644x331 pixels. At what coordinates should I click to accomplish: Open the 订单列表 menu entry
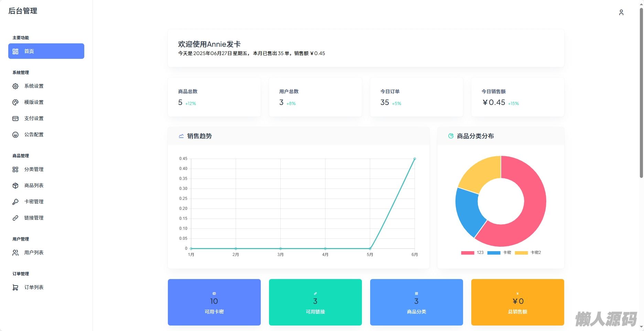click(x=46, y=287)
